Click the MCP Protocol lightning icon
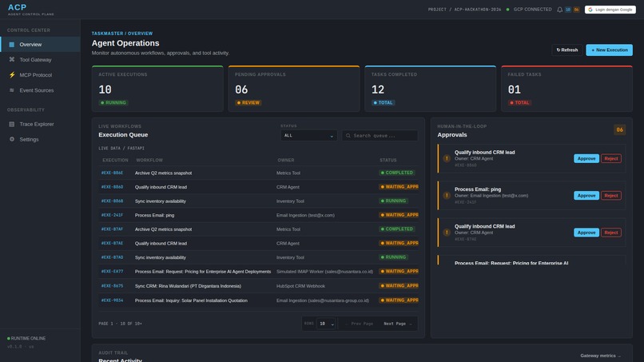The width and height of the screenshot is (644, 362). pos(11,75)
